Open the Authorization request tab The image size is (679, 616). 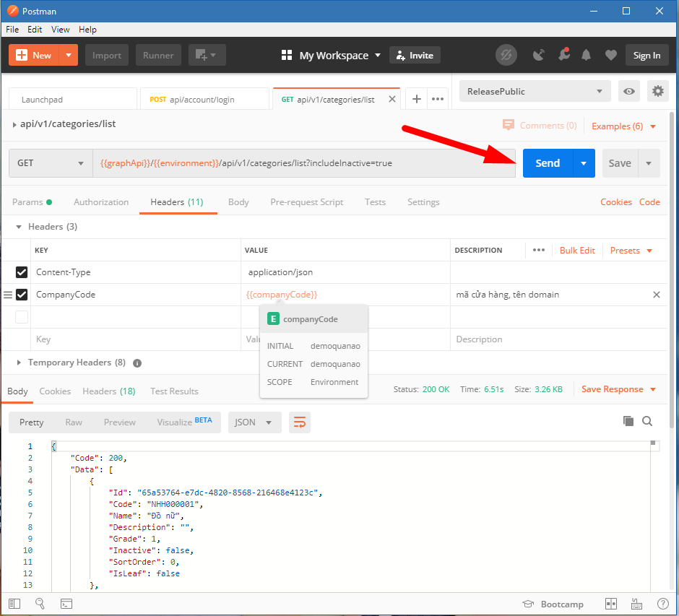tap(101, 201)
